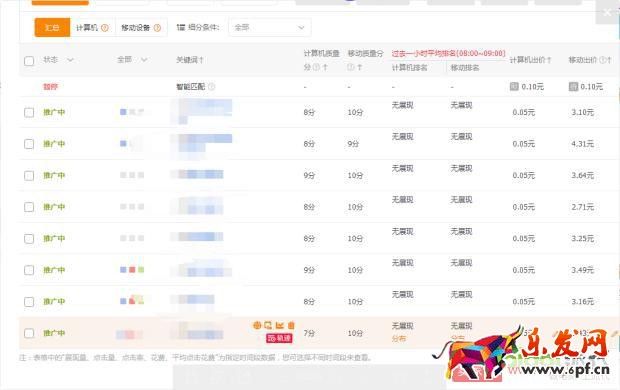Click the 9分 mobile quality score
The image size is (620, 390).
(x=353, y=144)
